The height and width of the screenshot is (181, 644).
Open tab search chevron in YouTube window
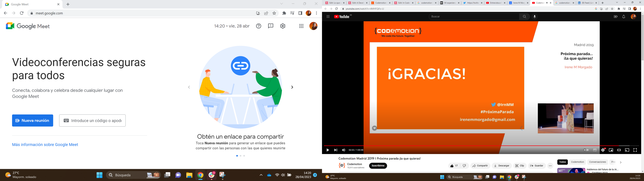617,3
